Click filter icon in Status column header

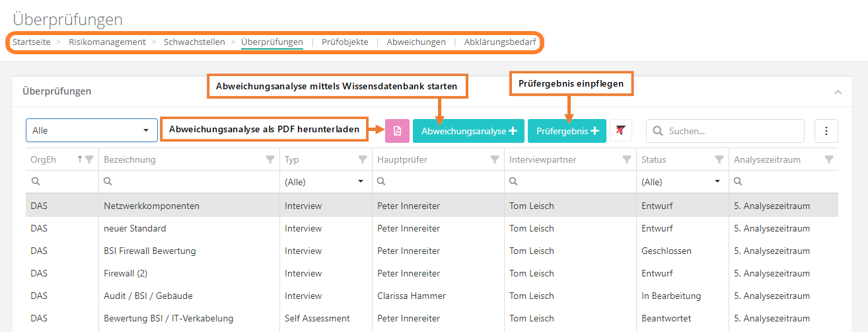tap(719, 159)
